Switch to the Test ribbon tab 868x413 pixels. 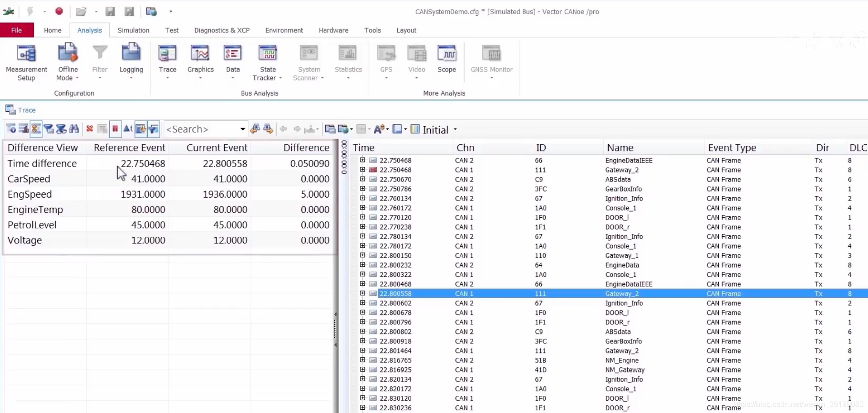[x=172, y=30]
